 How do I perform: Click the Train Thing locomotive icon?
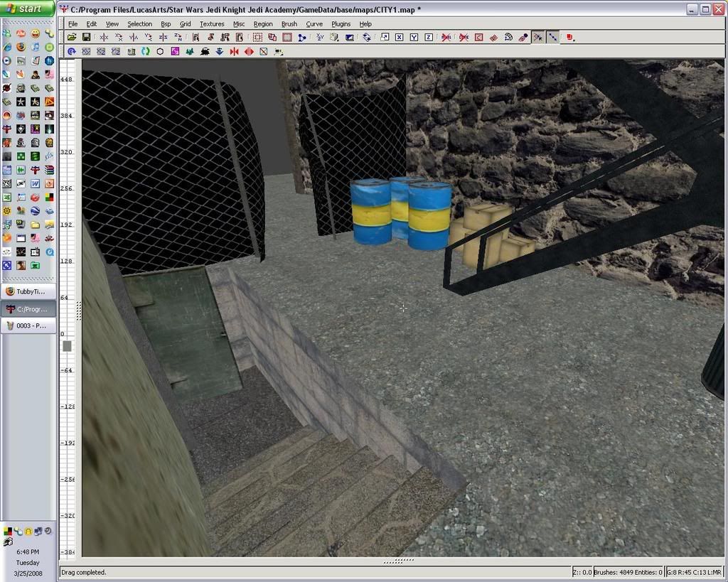pos(205,51)
